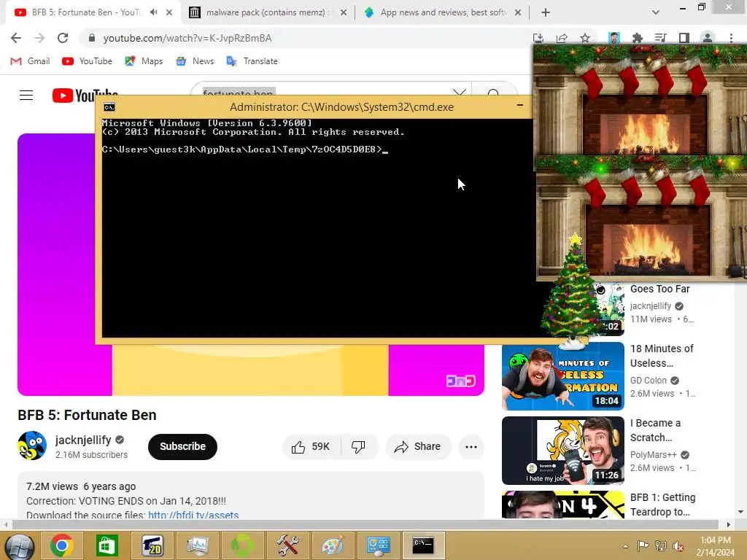Open the YouTube bookmark
The width and height of the screenshot is (747, 560).
pos(87,61)
